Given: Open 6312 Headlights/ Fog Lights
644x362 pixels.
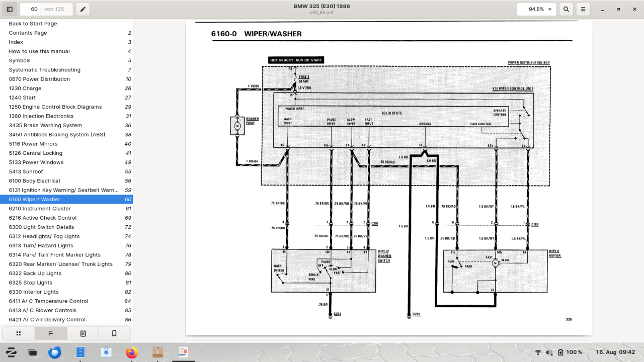Looking at the screenshot, I should [66, 236].
